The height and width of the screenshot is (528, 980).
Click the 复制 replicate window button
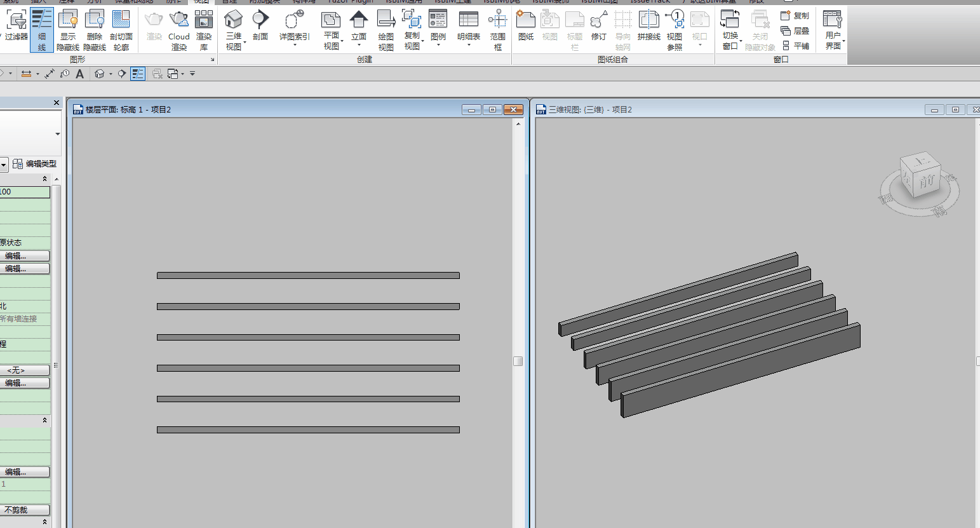pyautogui.click(x=795, y=15)
